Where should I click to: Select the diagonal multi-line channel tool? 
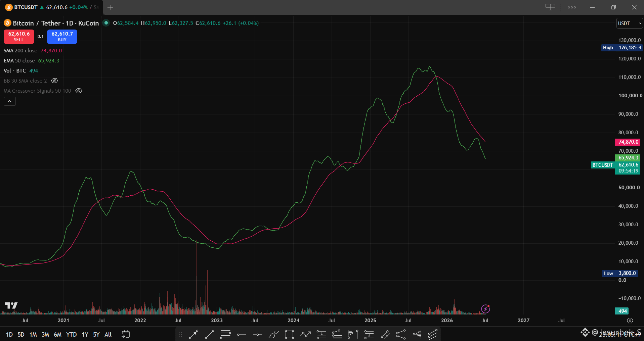pyautogui.click(x=433, y=334)
